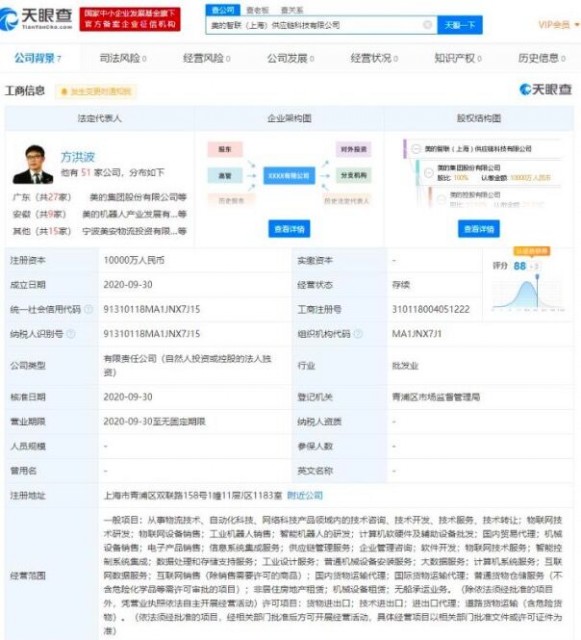Viewport: 581px width, 640px height.
Task: Click the 有限责任公司 company type value
Action: point(187,365)
